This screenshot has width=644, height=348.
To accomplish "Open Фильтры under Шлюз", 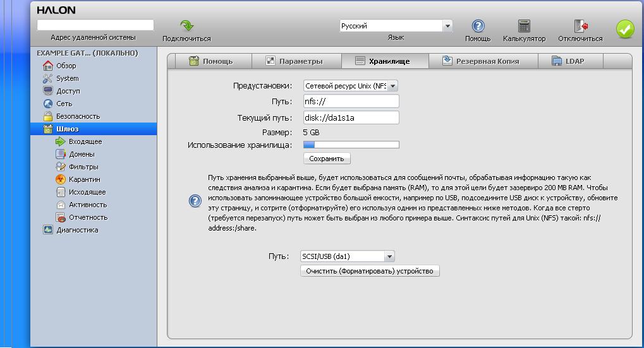I will coord(83,167).
